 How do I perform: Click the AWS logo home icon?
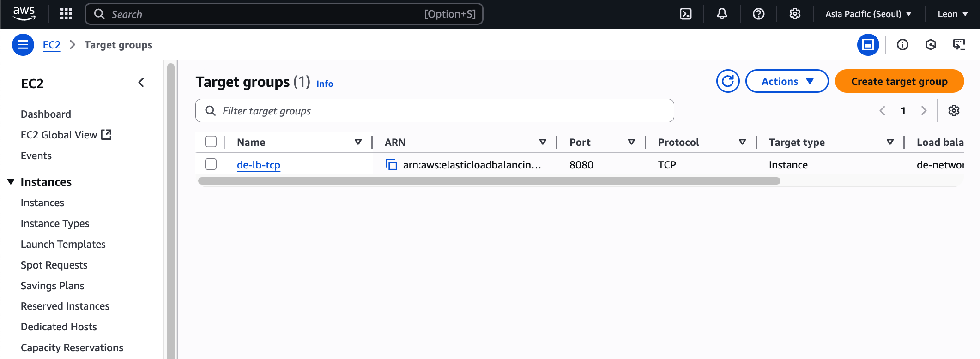tap(24, 14)
